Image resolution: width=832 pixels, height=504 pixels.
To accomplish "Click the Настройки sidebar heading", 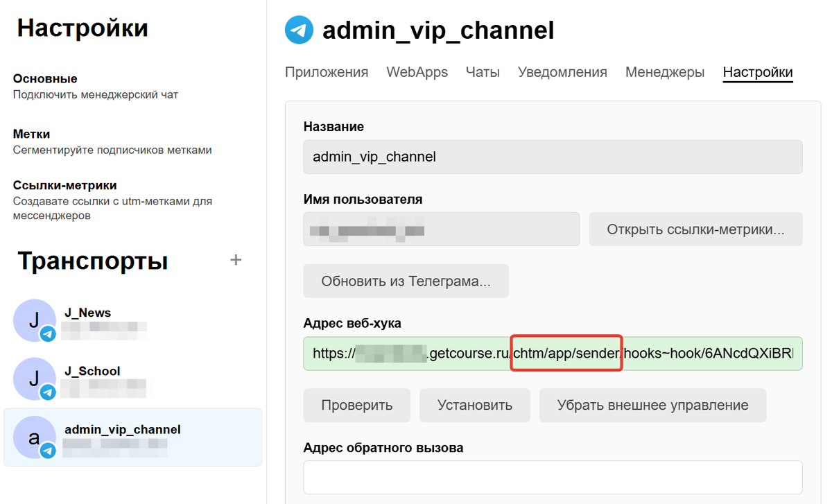I will (83, 28).
